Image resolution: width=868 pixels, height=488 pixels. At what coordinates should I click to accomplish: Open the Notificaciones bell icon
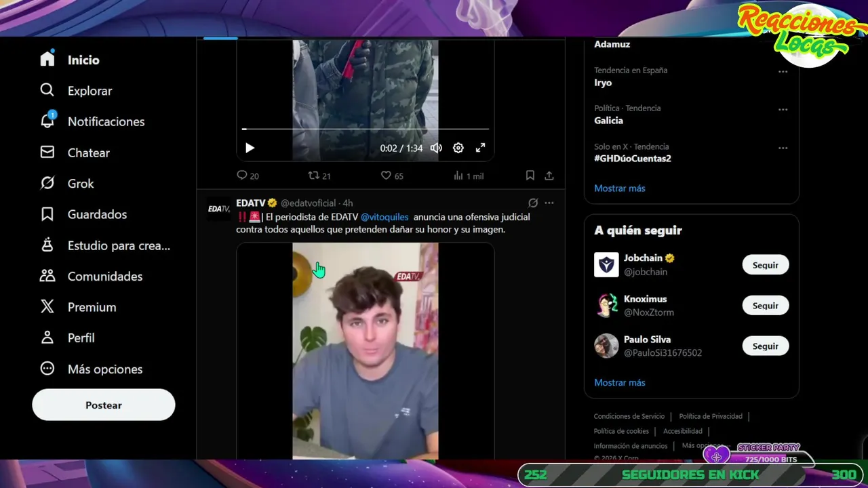[47, 121]
